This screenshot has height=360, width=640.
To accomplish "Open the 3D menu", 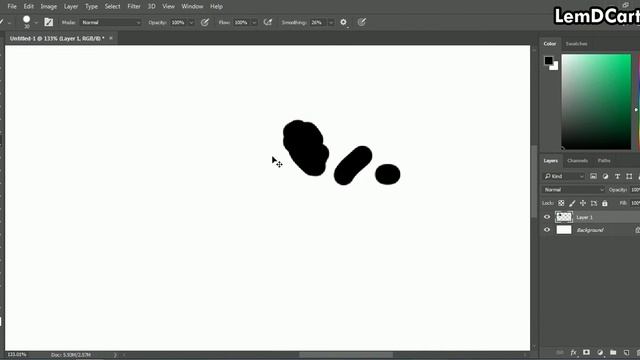I will [x=151, y=7].
